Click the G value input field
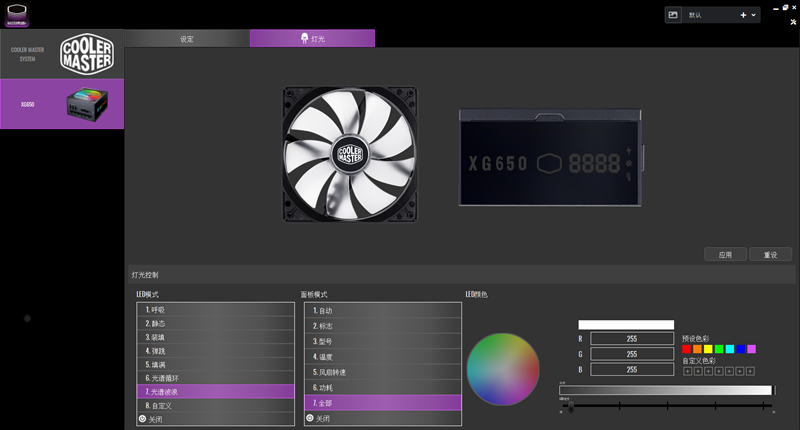The height and width of the screenshot is (430, 800). 632,354
